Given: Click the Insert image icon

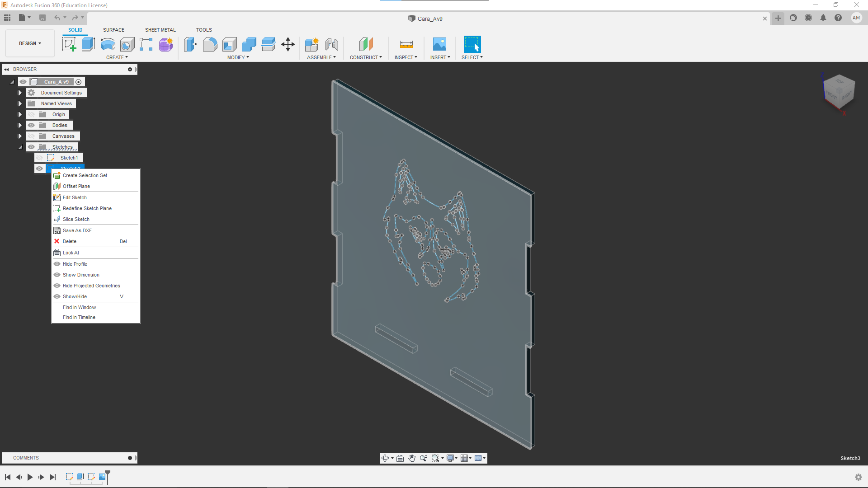Looking at the screenshot, I should point(439,44).
